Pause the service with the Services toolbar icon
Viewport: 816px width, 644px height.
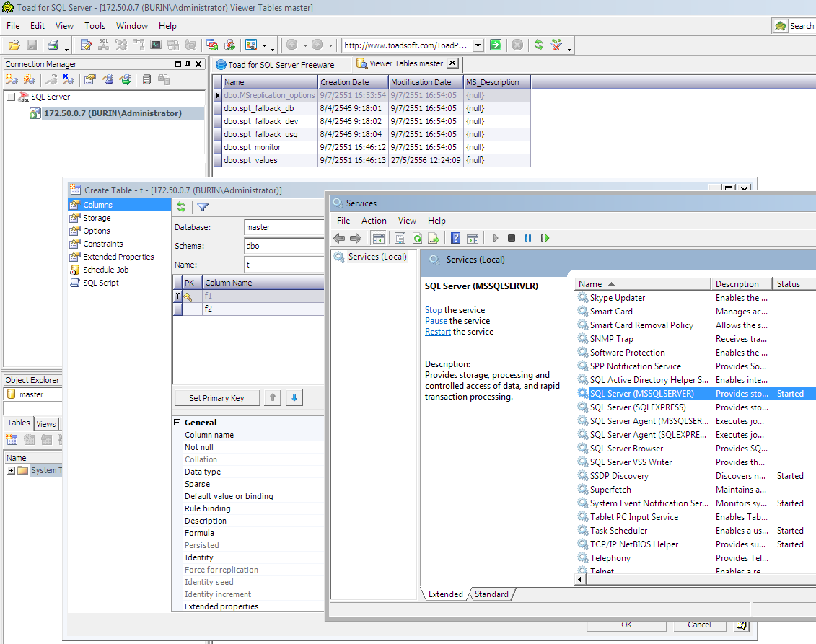tap(528, 238)
